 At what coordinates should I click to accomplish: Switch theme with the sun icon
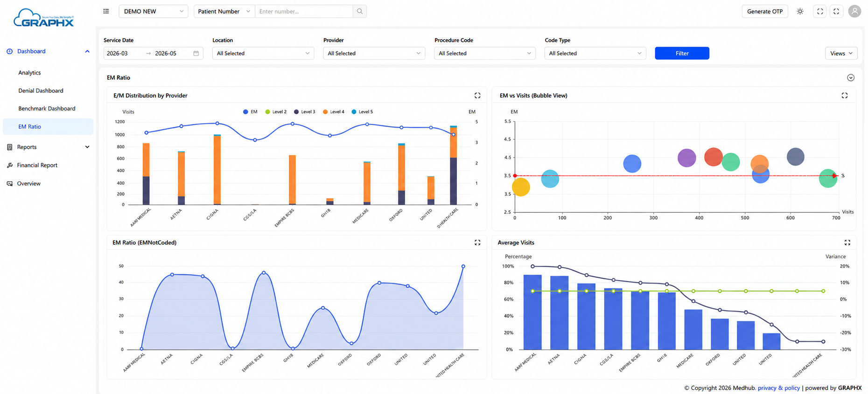click(x=800, y=11)
